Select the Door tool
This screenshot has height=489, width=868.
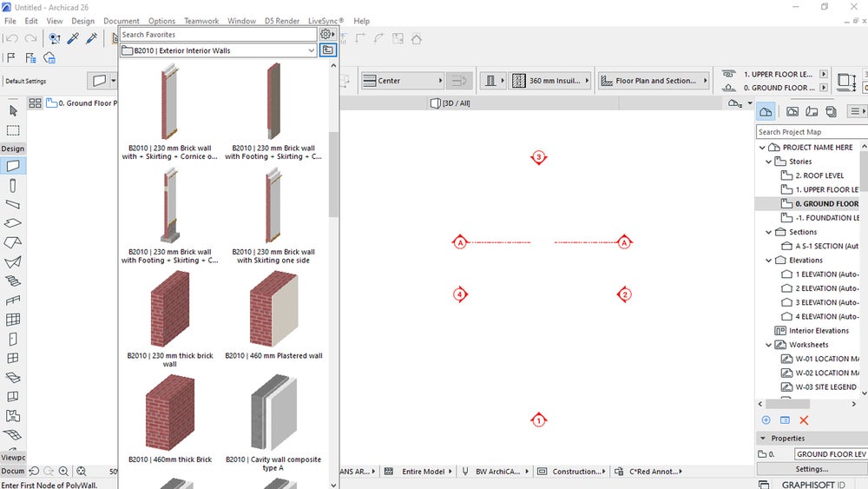coord(13,339)
